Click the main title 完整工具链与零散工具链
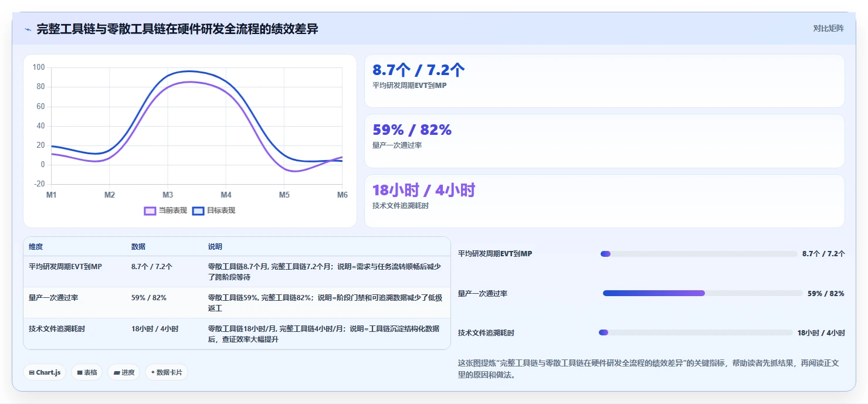The width and height of the screenshot is (868, 404). point(177,29)
